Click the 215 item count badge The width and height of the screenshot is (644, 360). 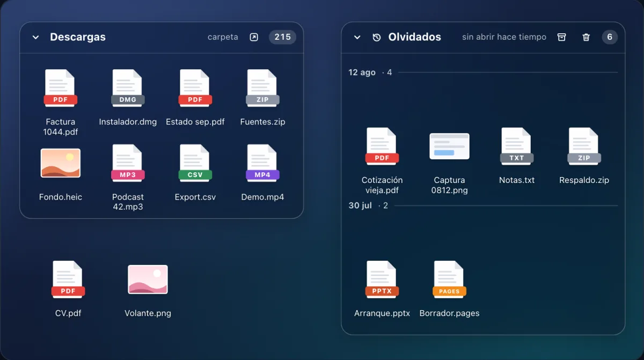click(x=282, y=37)
